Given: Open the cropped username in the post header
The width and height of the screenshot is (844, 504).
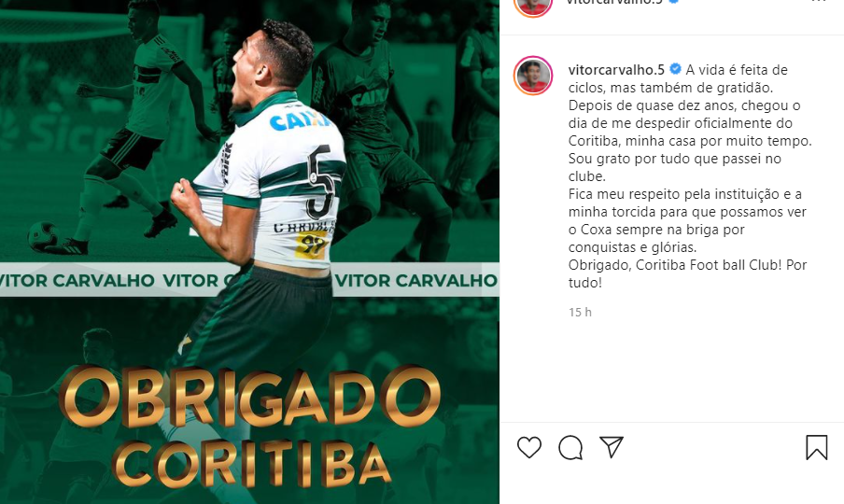Looking at the screenshot, I should click(x=614, y=2).
